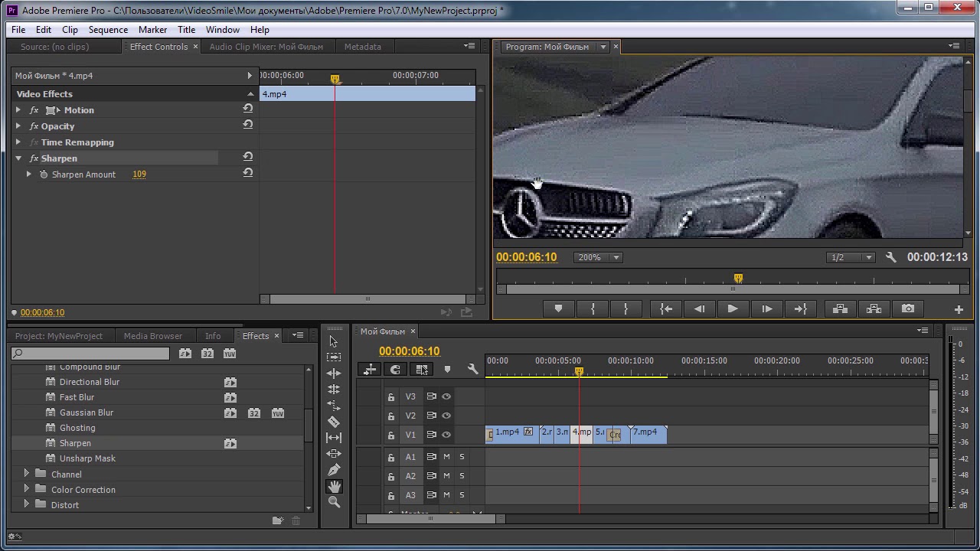Click the Add Marker button in the Program monitor

pos(558,308)
